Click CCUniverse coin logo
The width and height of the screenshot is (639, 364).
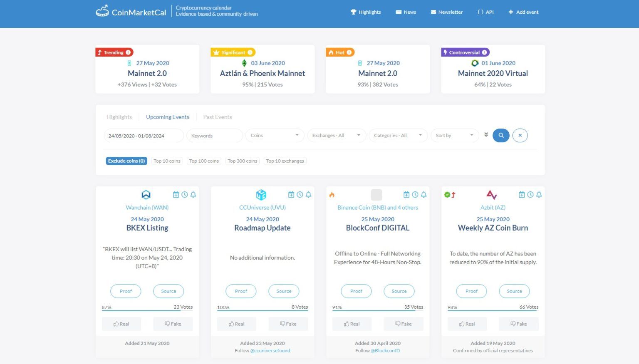click(x=261, y=194)
